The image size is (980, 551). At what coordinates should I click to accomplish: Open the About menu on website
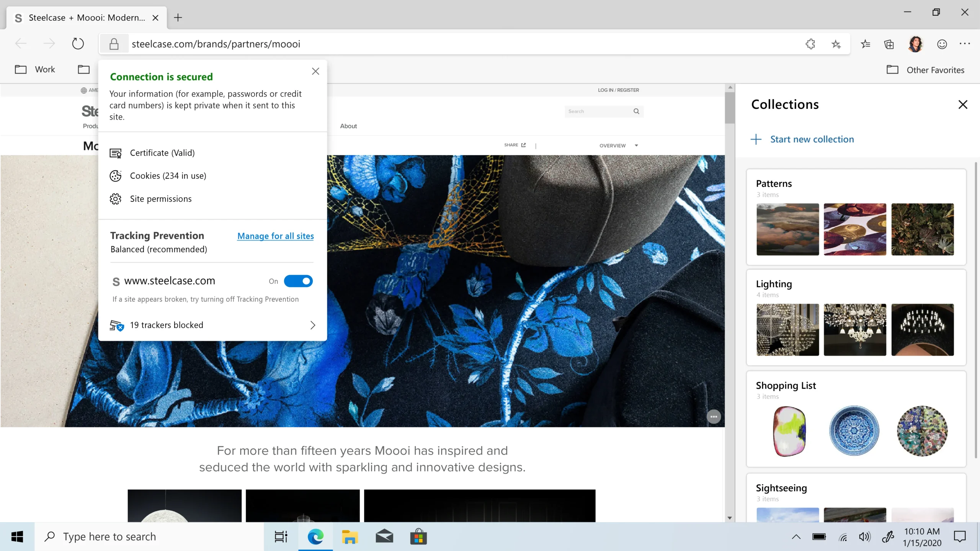click(x=348, y=126)
